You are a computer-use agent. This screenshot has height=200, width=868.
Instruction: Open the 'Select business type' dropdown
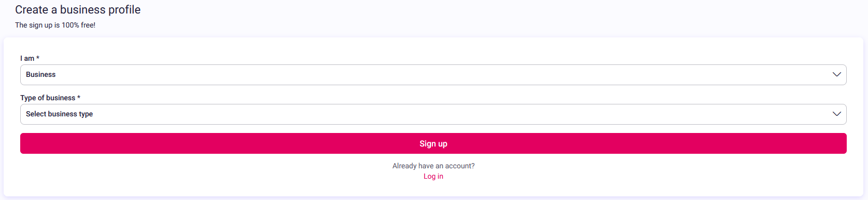tap(433, 114)
